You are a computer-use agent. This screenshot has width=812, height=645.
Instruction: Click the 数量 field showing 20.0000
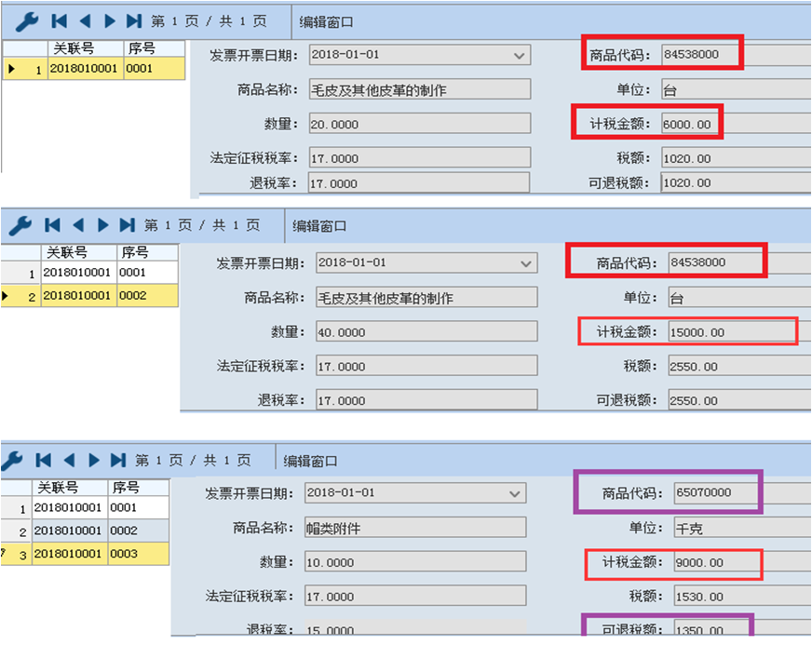pyautogui.click(x=418, y=124)
